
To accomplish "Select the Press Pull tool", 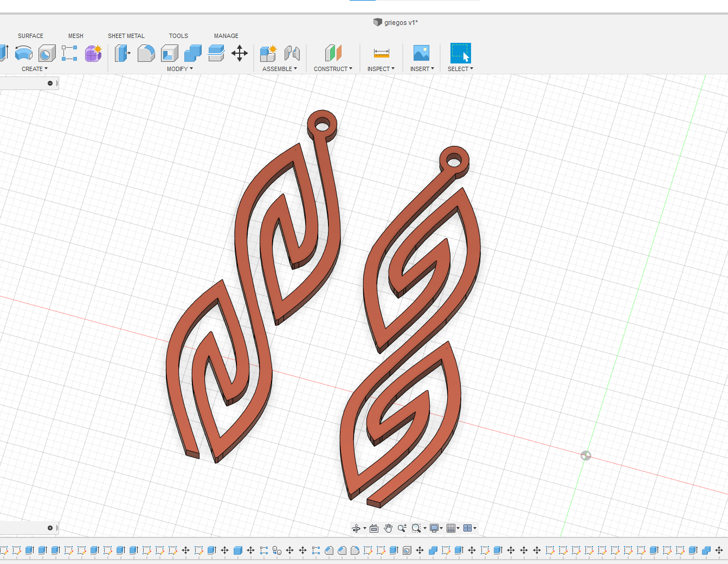I will coord(123,53).
